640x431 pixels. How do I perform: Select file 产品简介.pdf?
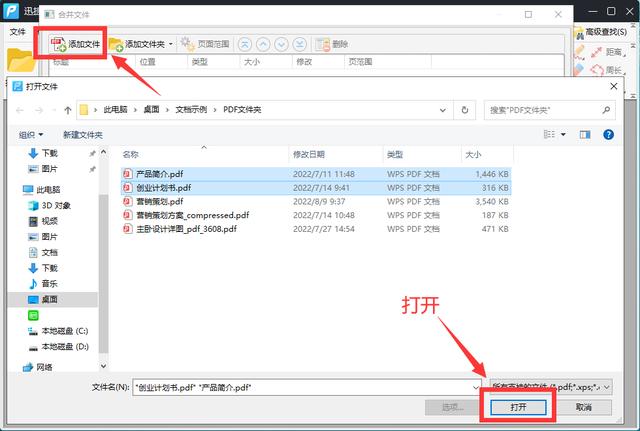pyautogui.click(x=316, y=174)
